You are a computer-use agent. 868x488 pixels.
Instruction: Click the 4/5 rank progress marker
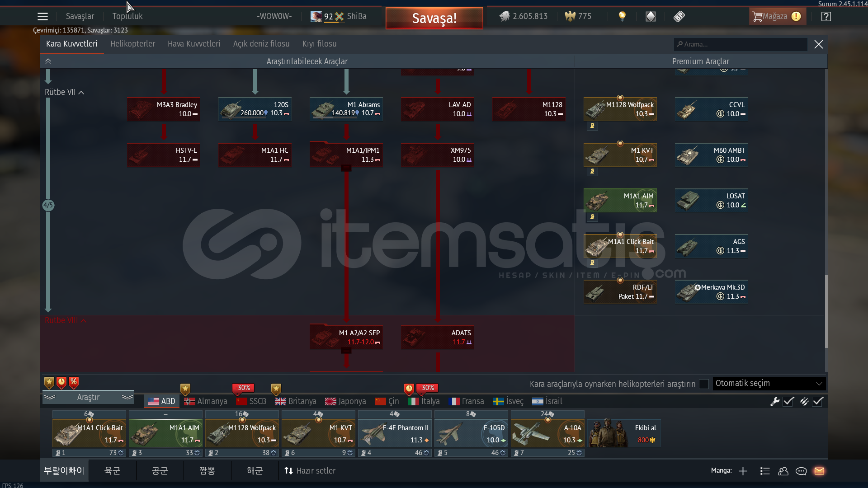tap(48, 205)
